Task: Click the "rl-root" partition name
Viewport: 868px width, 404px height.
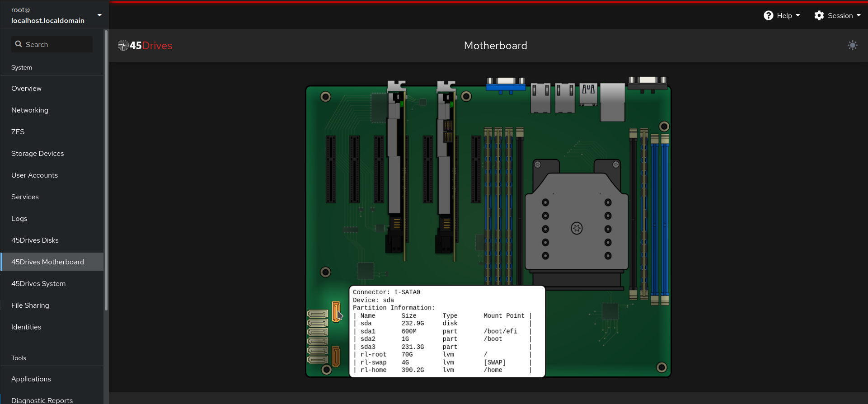Action: (x=373, y=355)
